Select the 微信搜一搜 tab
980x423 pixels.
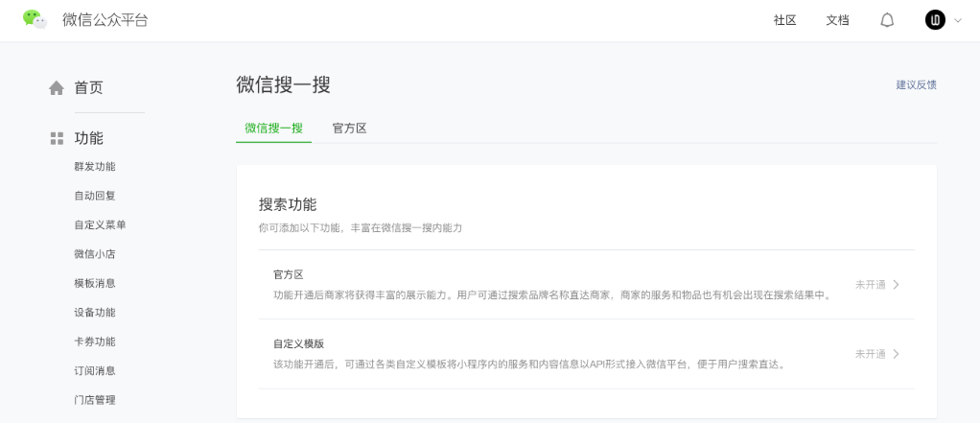point(273,129)
